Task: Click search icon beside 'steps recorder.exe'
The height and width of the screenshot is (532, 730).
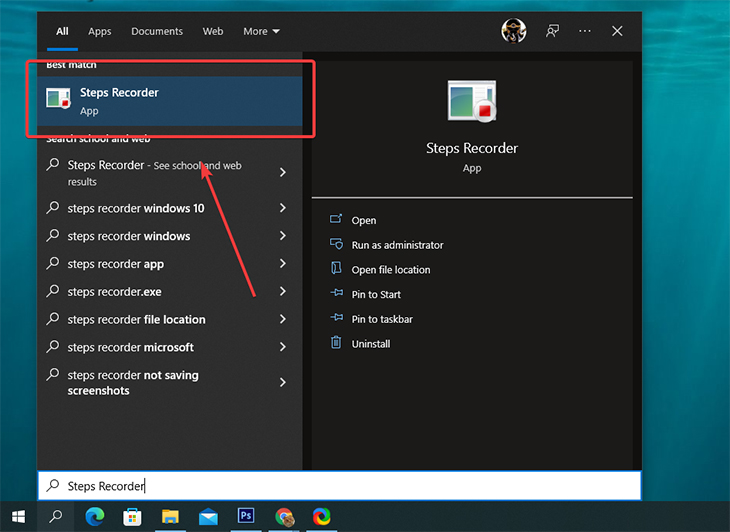Action: 53,291
